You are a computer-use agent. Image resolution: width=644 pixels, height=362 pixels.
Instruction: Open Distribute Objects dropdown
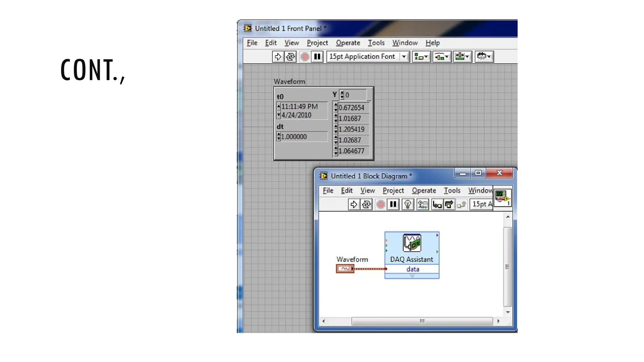(x=441, y=57)
